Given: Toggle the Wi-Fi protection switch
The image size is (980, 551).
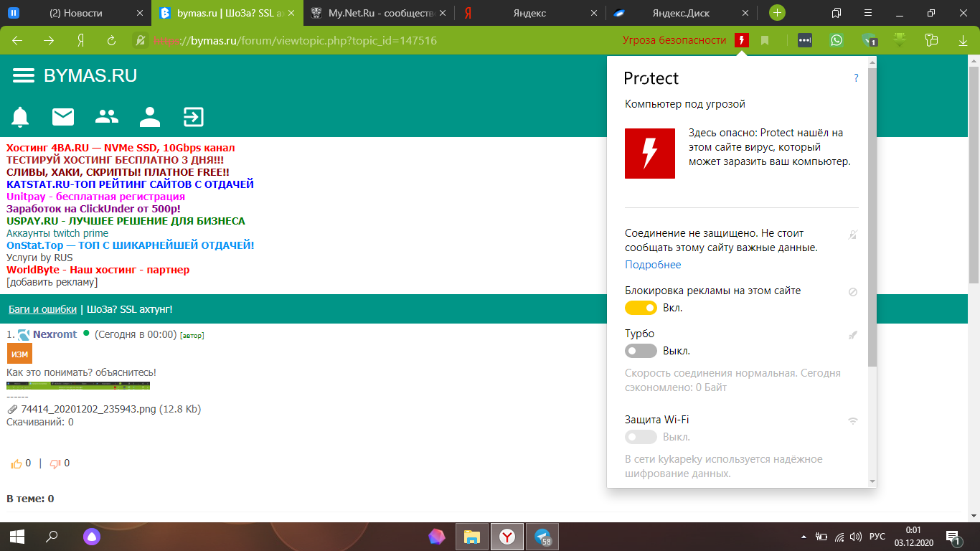Looking at the screenshot, I should pos(641,437).
